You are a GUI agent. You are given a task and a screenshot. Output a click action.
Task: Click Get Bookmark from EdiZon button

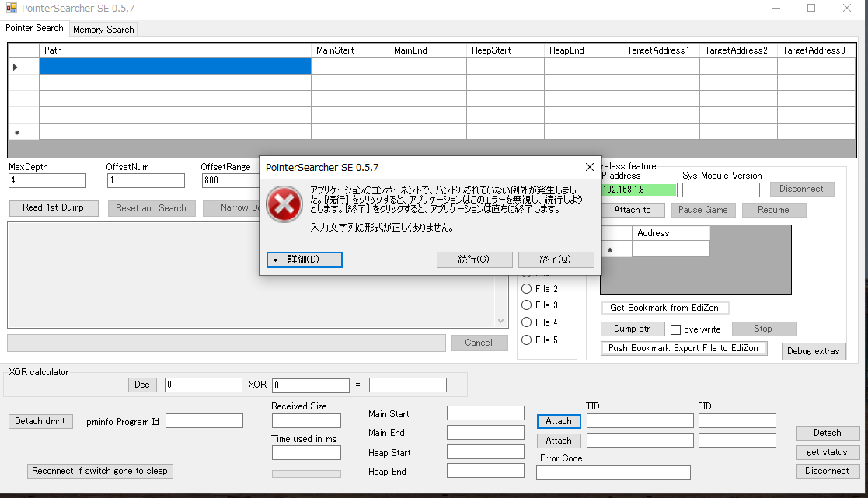(665, 308)
